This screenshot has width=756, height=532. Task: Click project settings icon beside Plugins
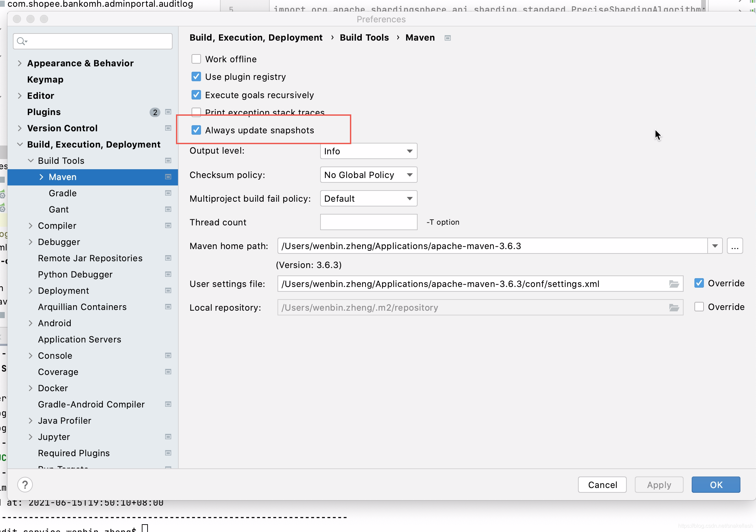coord(168,112)
